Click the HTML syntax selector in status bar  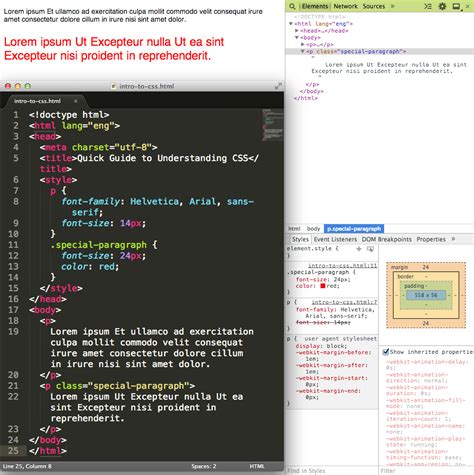tap(257, 466)
